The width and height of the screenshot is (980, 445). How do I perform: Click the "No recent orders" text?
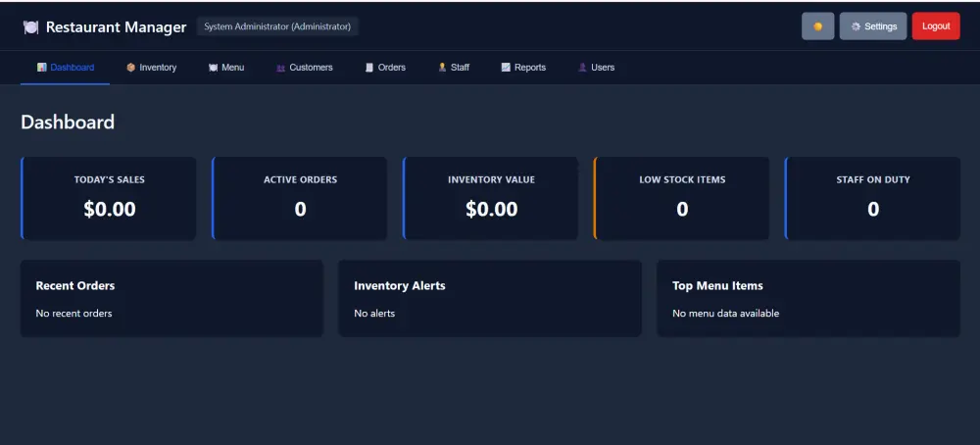point(73,313)
